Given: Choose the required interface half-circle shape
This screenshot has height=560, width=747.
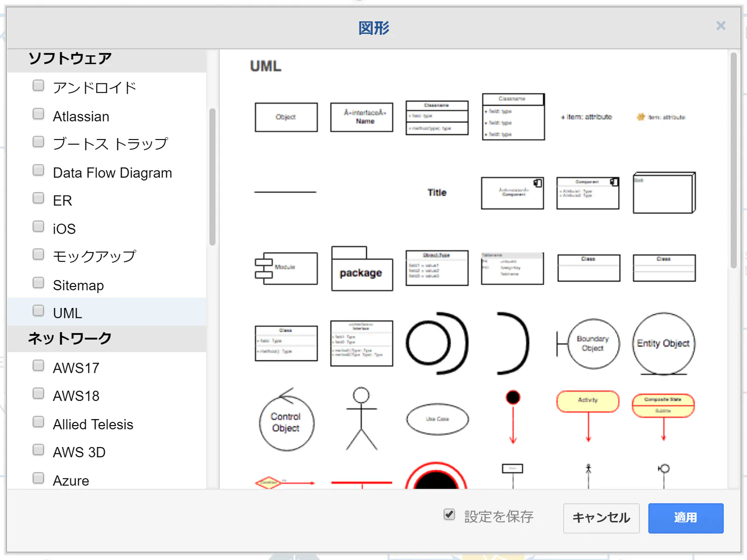Looking at the screenshot, I should coord(513,344).
